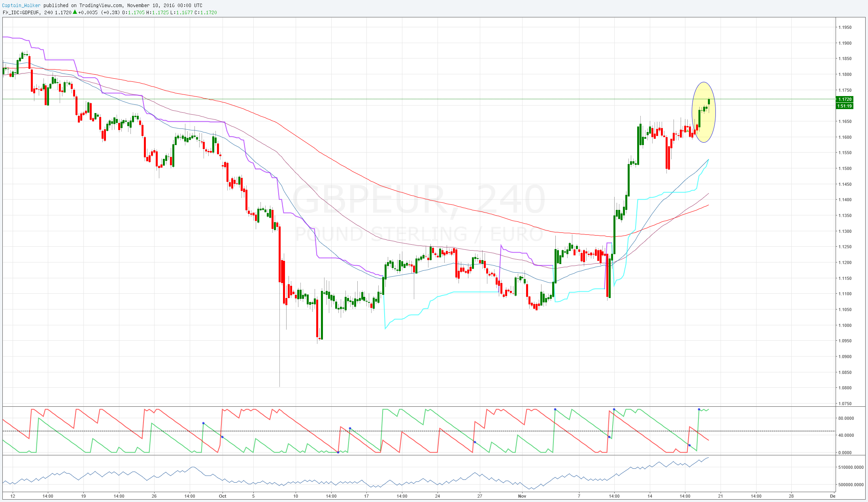Click the 24 date label on time axis
868x502 pixels.
(x=438, y=496)
